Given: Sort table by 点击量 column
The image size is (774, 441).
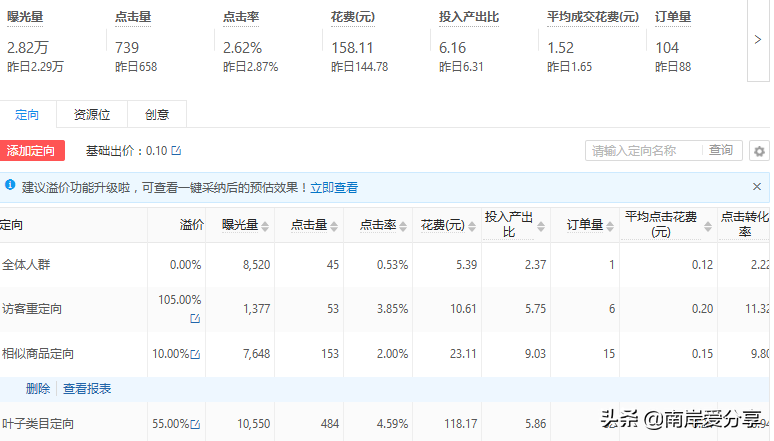Looking at the screenshot, I should (x=334, y=226).
